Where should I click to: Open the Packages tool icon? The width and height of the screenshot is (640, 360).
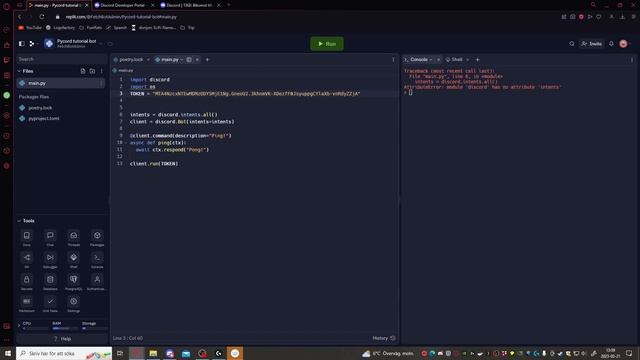pyautogui.click(x=97, y=236)
